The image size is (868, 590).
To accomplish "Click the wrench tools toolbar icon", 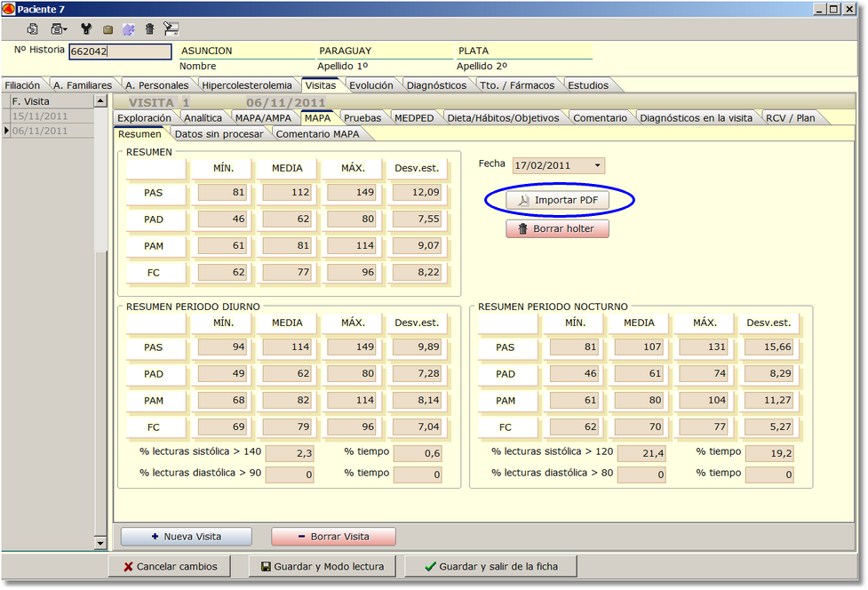I will point(86,28).
